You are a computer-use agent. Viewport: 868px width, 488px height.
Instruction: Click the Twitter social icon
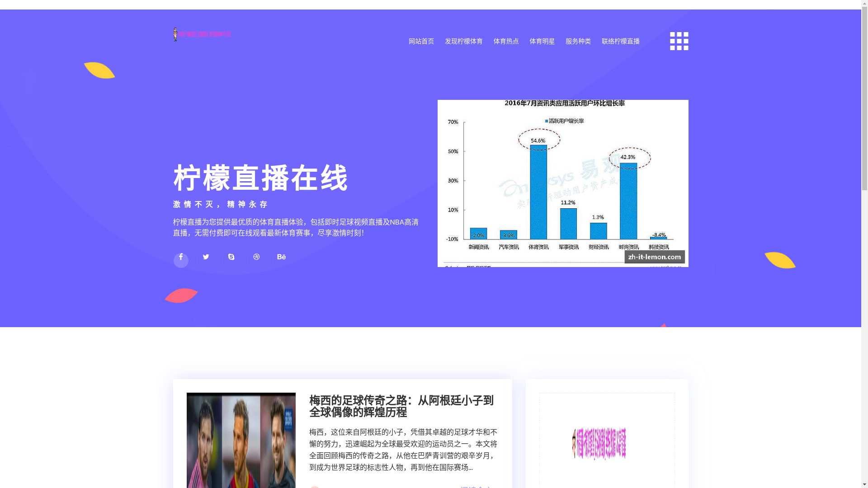pyautogui.click(x=206, y=257)
